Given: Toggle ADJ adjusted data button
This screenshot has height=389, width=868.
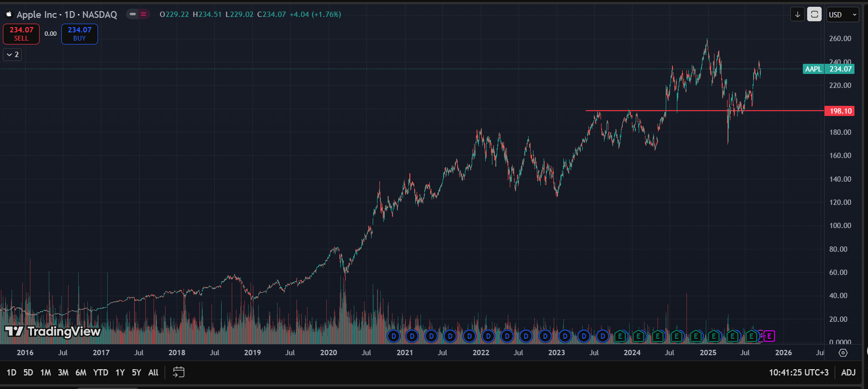Looking at the screenshot, I should tap(848, 372).
